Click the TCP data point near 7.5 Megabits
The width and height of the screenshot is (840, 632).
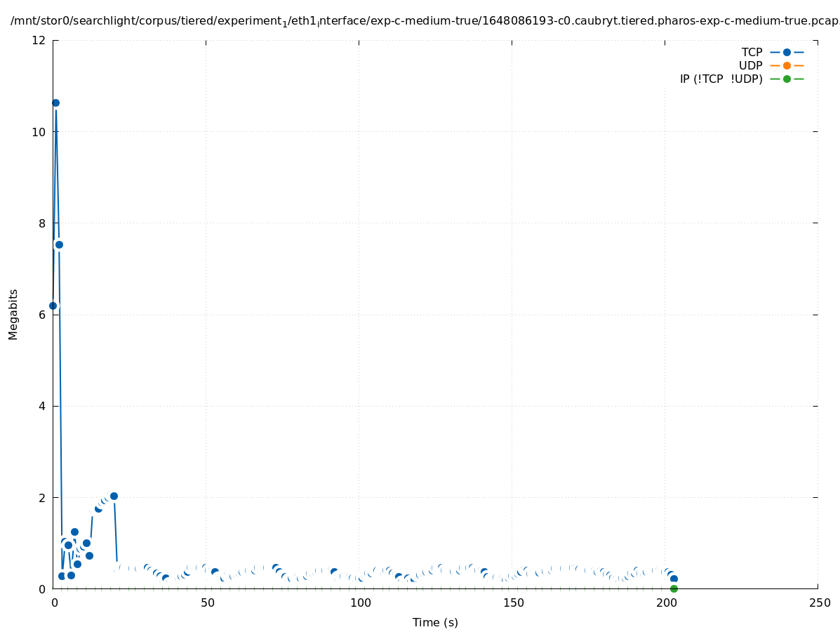click(59, 244)
